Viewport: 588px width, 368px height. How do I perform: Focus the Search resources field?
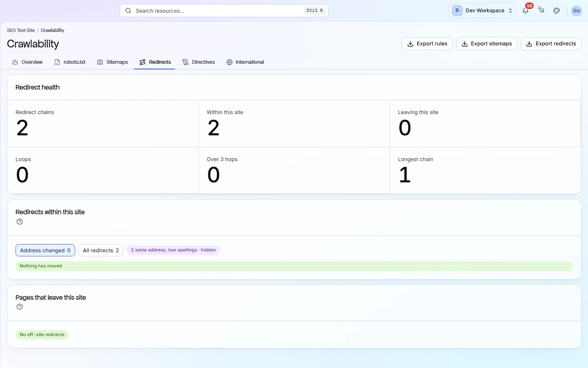[224, 11]
